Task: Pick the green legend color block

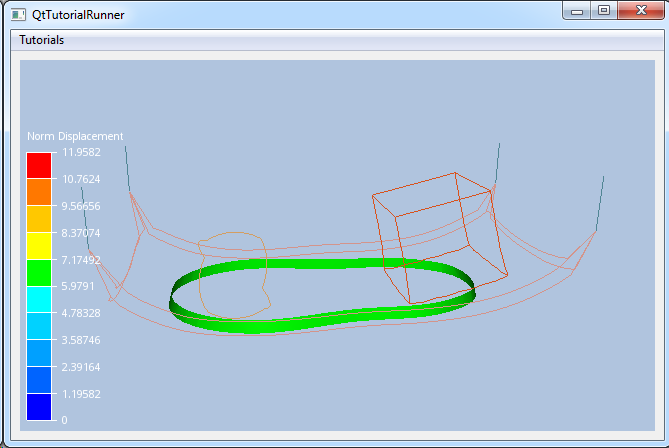Action: [x=39, y=272]
